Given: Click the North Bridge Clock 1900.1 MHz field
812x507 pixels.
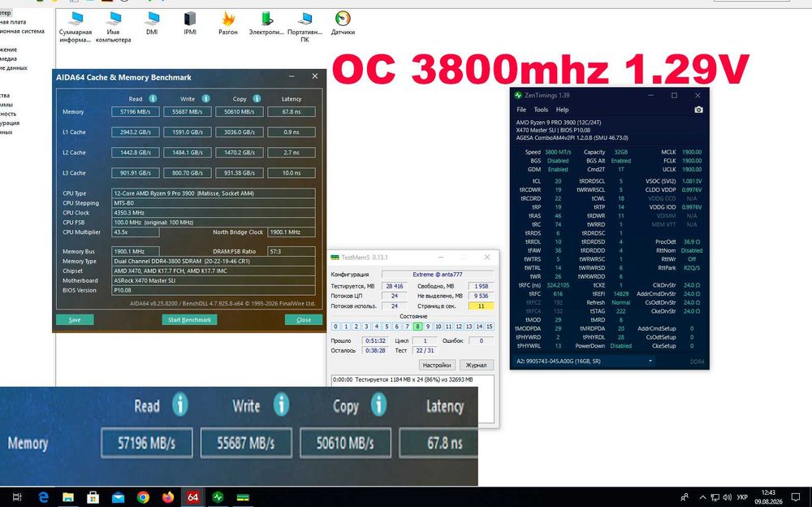Looking at the screenshot, I should (292, 232).
